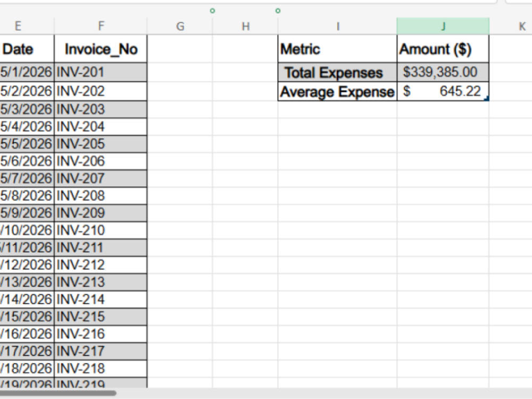Select the Average Expense label cell
This screenshot has height=399, width=532.
(337, 92)
